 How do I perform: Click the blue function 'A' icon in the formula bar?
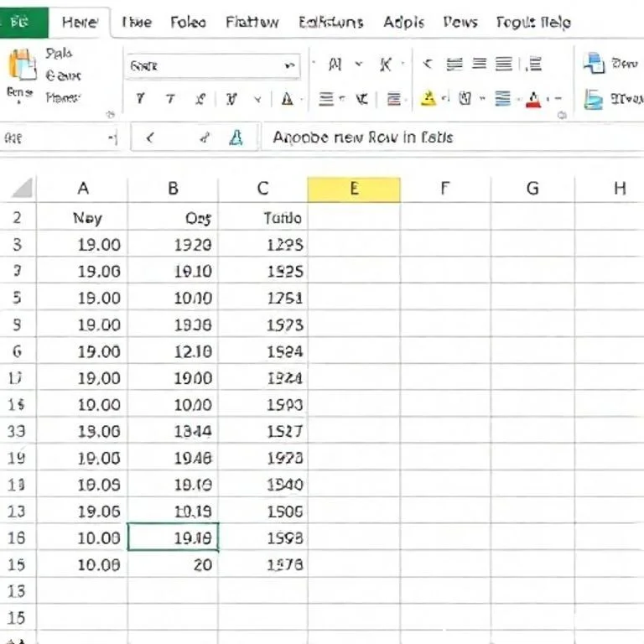(x=236, y=138)
